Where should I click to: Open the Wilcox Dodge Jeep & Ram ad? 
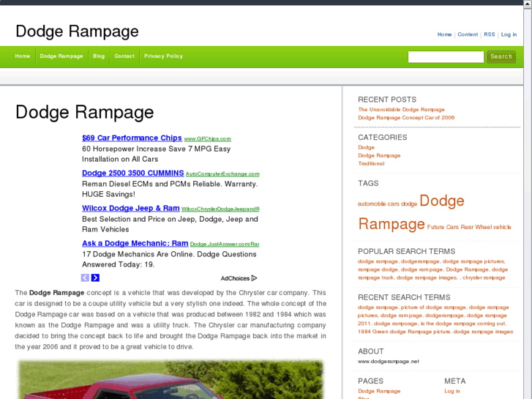click(x=131, y=208)
